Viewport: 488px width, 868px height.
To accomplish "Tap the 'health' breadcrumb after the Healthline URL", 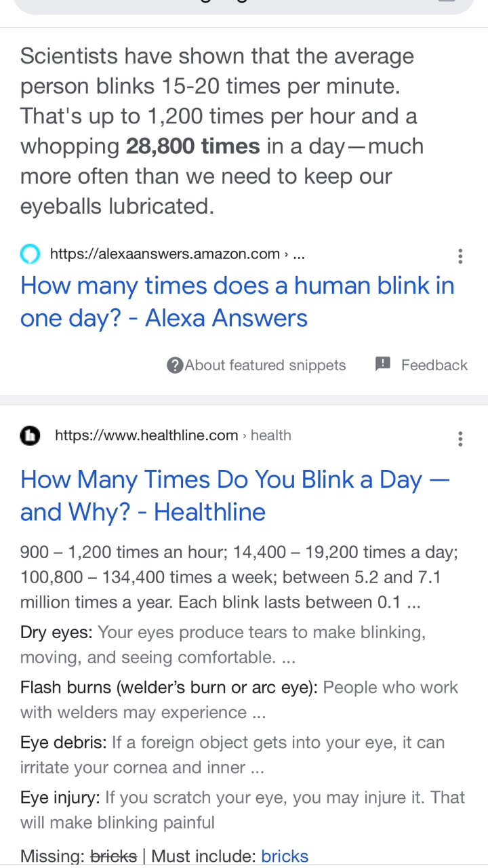I will pos(270,435).
